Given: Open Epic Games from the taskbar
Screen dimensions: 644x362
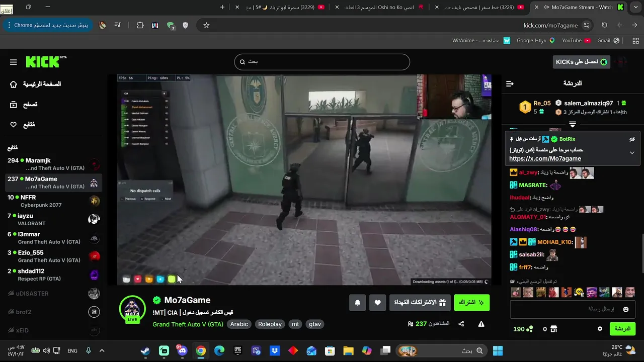Looking at the screenshot, I should coord(238,351).
